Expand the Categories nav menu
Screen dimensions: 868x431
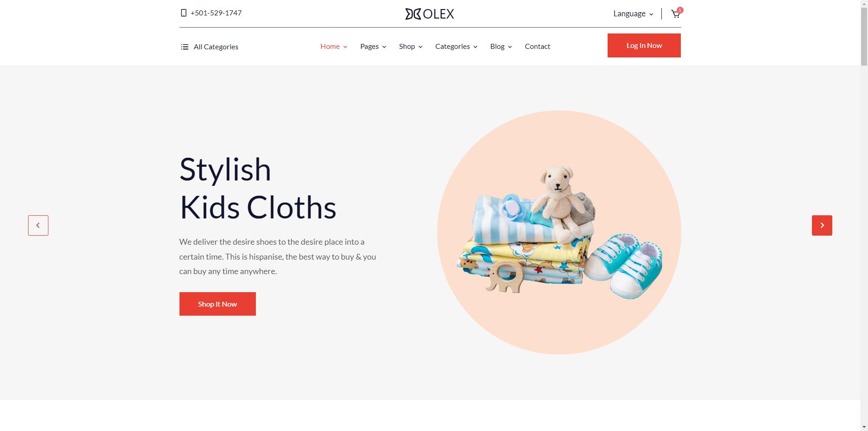456,47
